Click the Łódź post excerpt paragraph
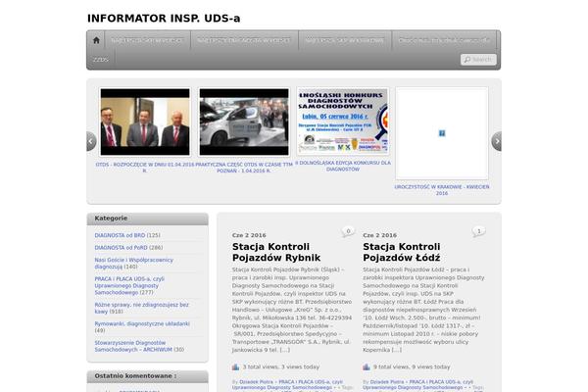Viewport: 588px width, 392px height. pyautogui.click(x=423, y=310)
